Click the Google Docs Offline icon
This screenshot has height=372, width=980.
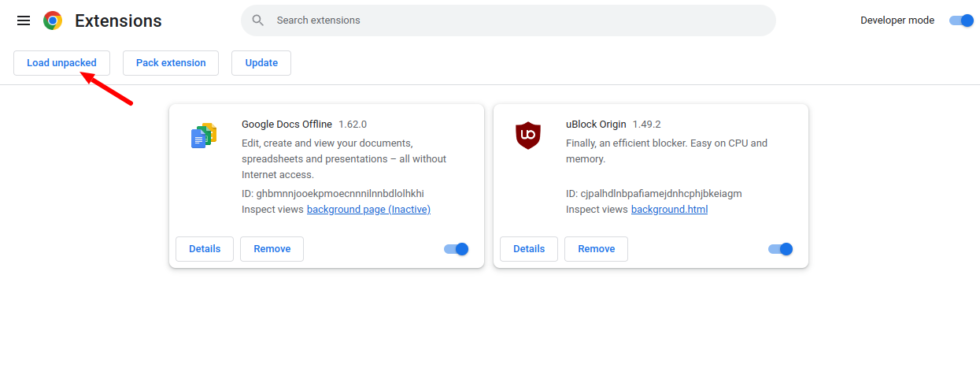point(204,136)
